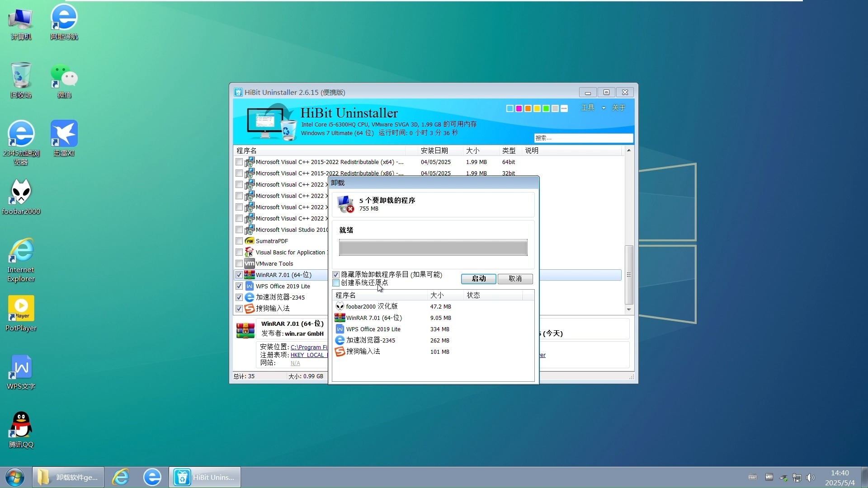Open 迅雷XI desktop shortcut icon

[64, 134]
